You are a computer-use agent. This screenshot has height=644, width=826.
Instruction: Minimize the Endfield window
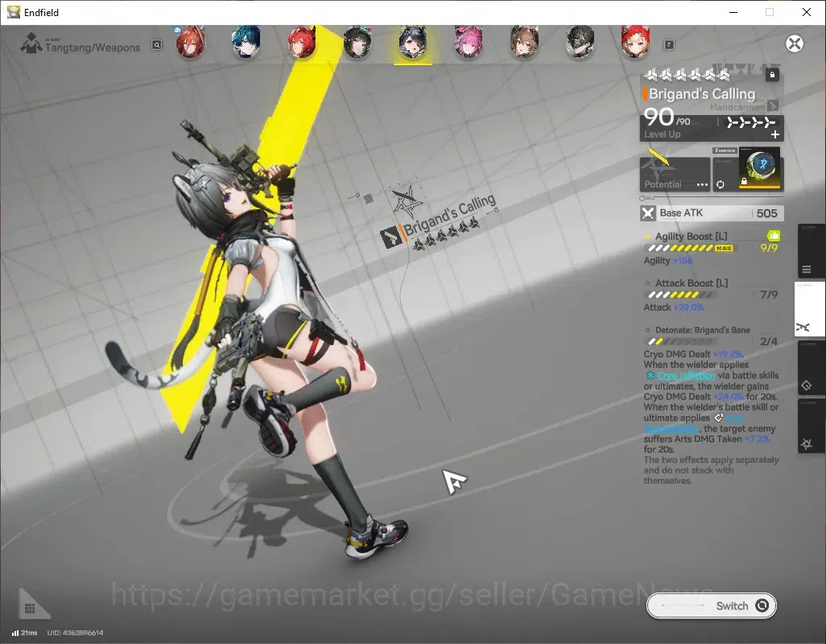click(733, 12)
